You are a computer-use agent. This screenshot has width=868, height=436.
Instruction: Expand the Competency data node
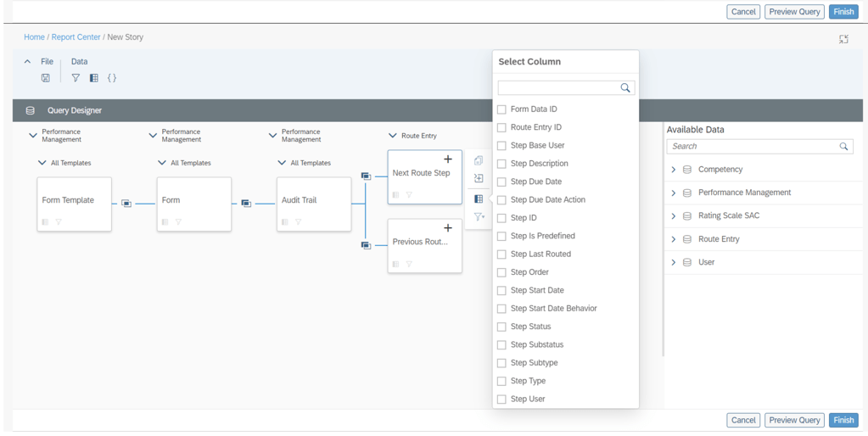coord(674,170)
